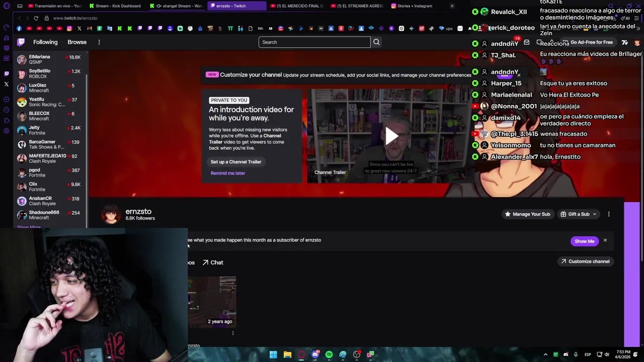Switch to the Stories Instagram tab
Image resolution: width=644 pixels, height=362 pixels.
413,6
